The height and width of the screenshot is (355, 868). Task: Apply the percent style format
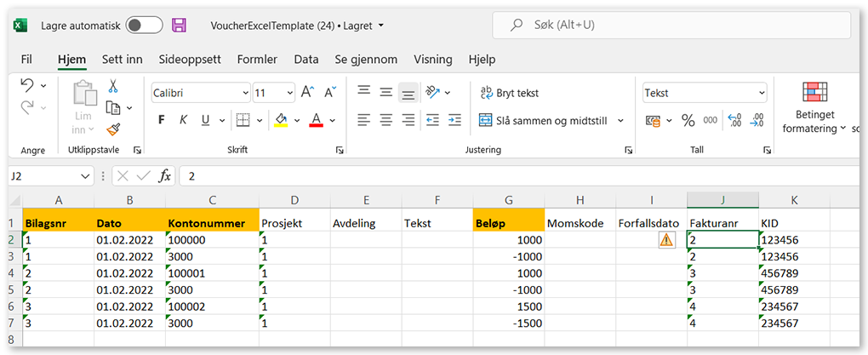click(x=688, y=120)
